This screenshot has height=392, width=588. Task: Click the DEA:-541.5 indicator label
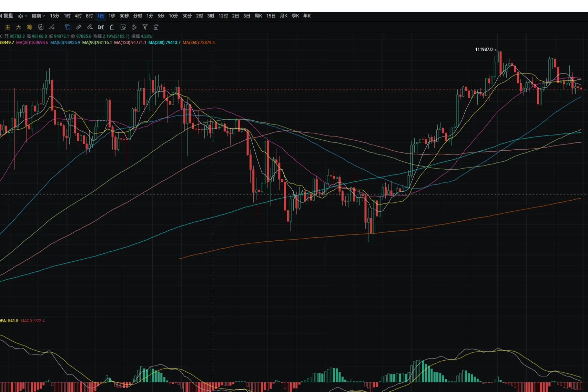pyautogui.click(x=9, y=321)
